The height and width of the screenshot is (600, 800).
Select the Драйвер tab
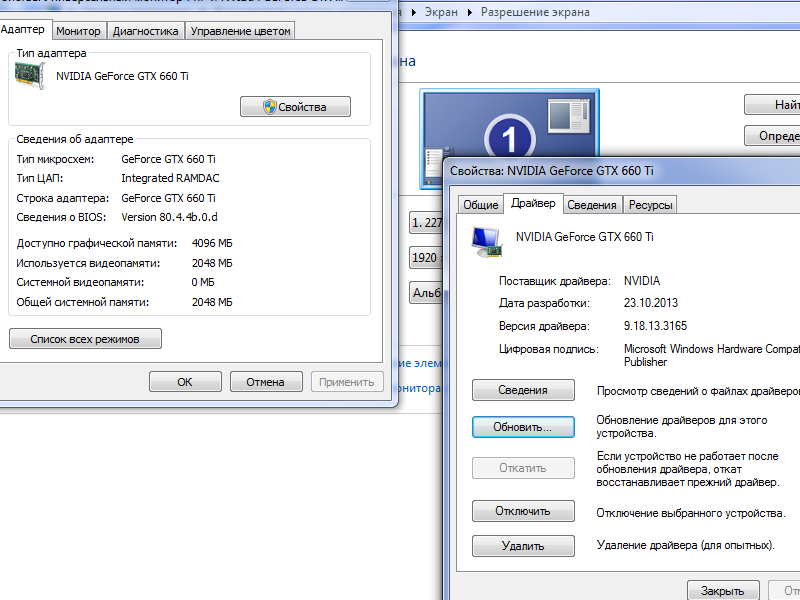533,203
